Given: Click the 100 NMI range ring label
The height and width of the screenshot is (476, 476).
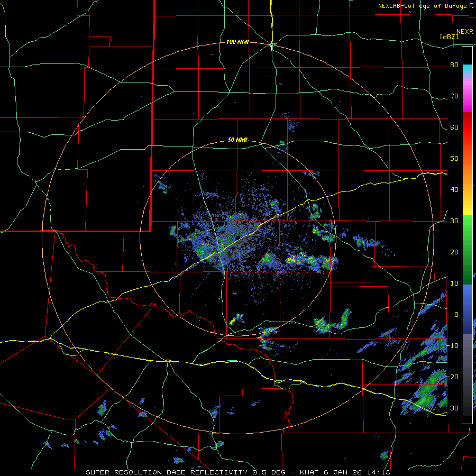Looking at the screenshot, I should point(237,42).
